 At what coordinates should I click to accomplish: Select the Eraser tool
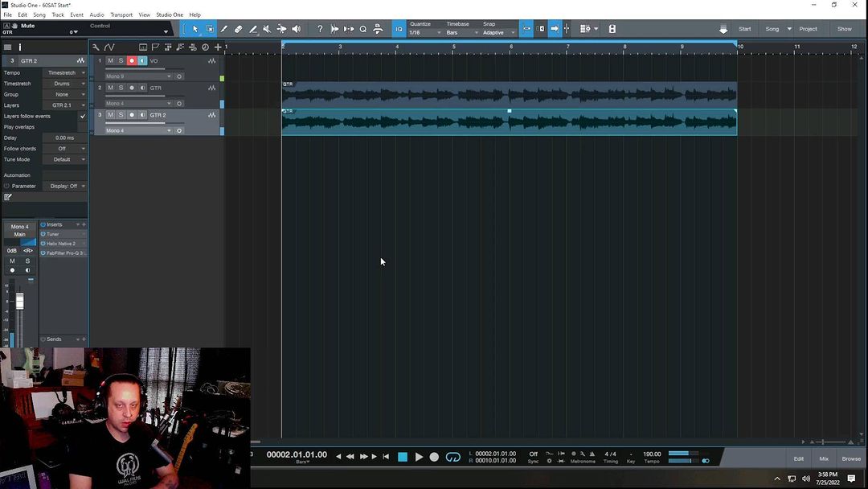point(239,29)
